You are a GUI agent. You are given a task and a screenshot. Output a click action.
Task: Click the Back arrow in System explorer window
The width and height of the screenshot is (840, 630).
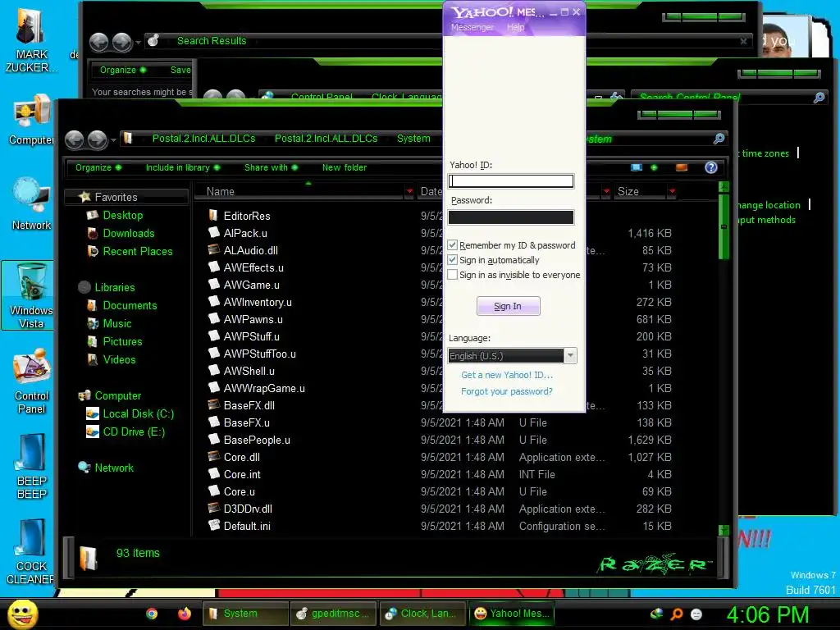pos(75,139)
